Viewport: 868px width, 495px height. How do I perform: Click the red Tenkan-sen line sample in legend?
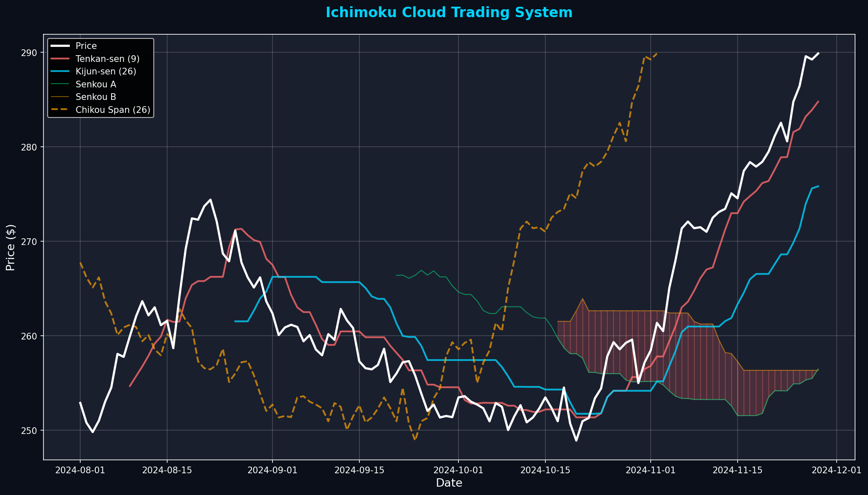click(x=60, y=59)
